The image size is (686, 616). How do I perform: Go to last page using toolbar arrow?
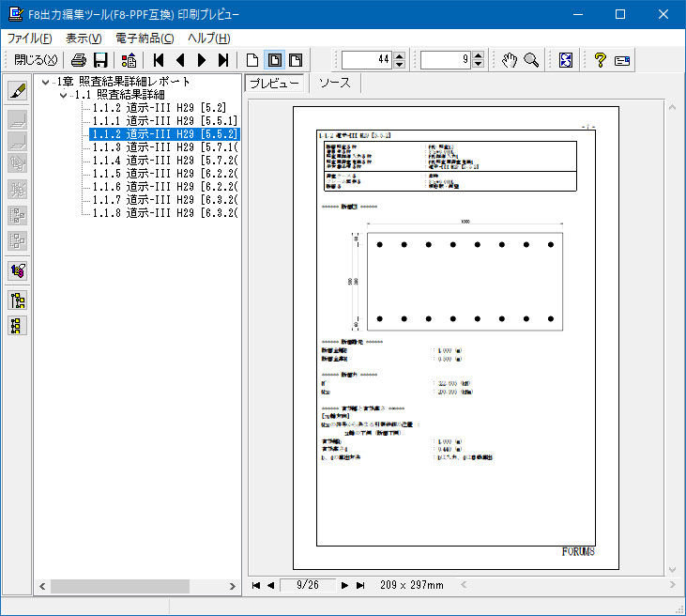222,60
